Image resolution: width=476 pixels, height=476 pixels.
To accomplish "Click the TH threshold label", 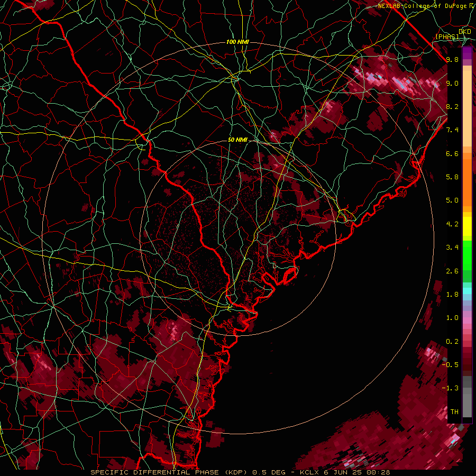I will click(x=454, y=412).
